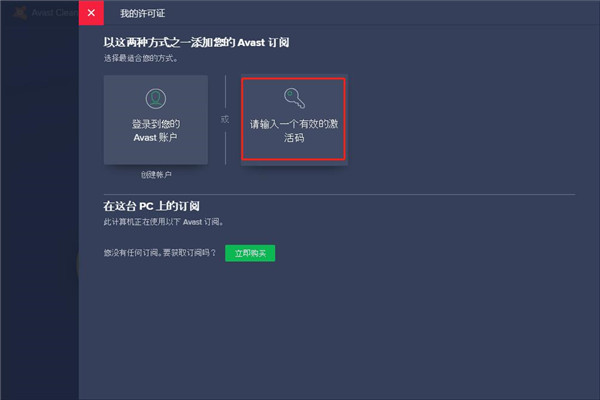
Task: Click the user avatar icon in the login card
Action: [156, 98]
